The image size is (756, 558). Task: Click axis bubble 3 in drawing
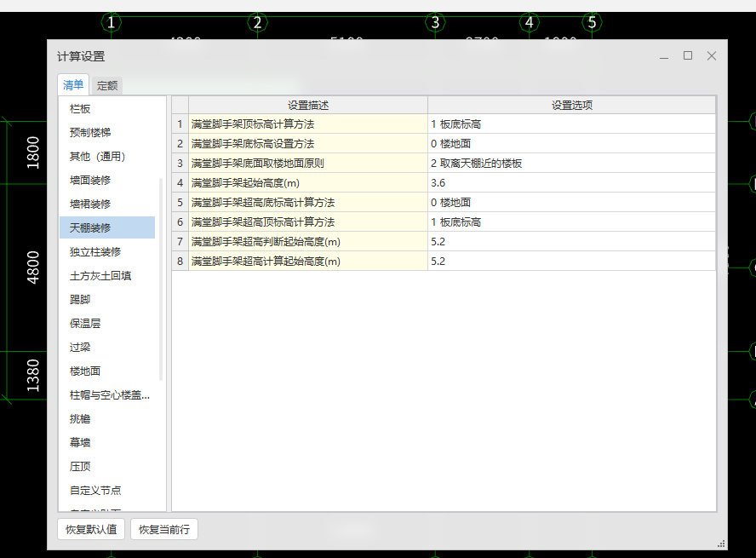[x=435, y=22]
